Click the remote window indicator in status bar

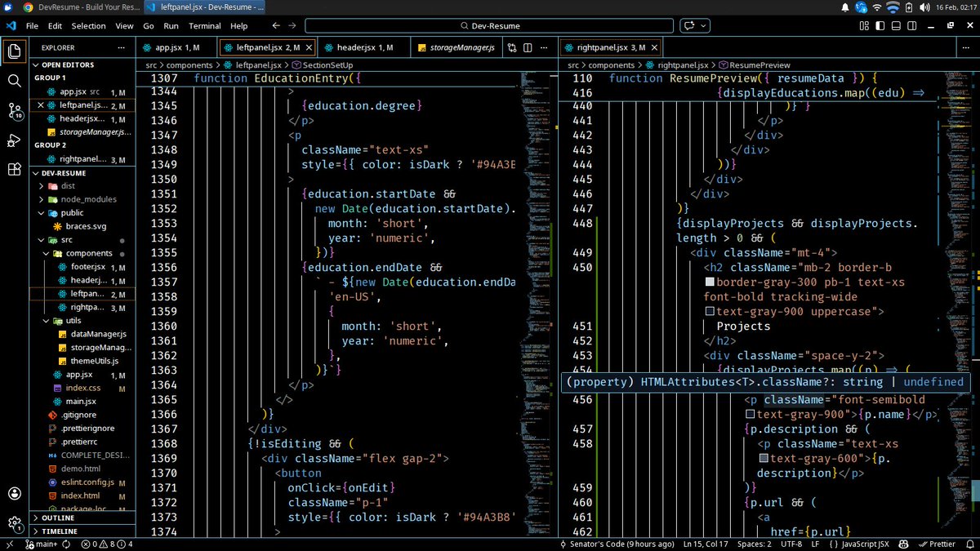pyautogui.click(x=8, y=544)
